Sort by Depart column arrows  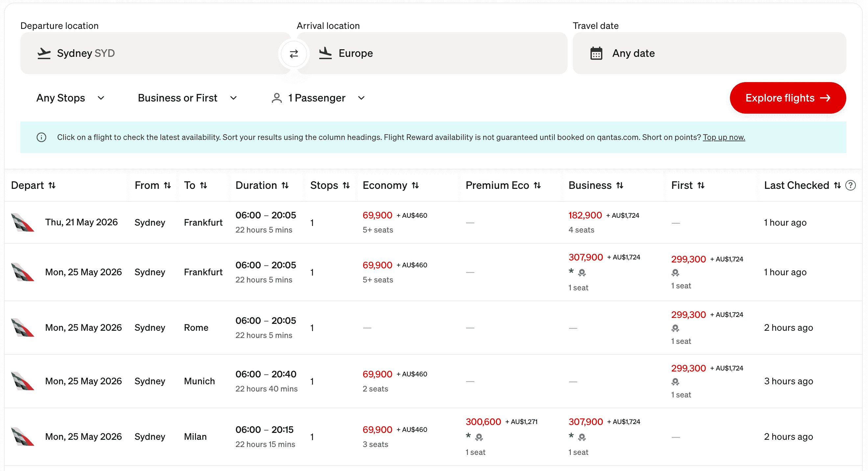coord(52,185)
